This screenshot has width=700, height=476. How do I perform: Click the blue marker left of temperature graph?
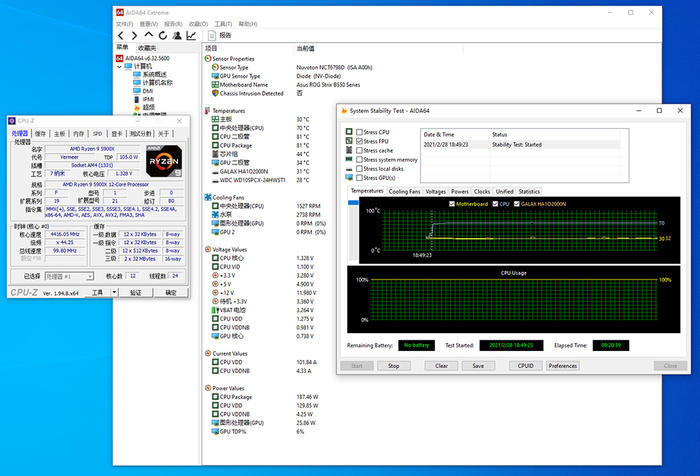point(353,203)
